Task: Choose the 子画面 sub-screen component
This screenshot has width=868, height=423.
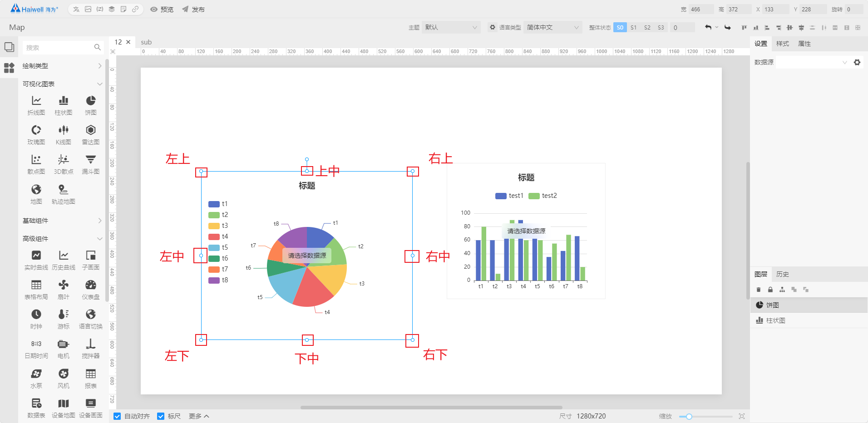Action: pos(91,260)
